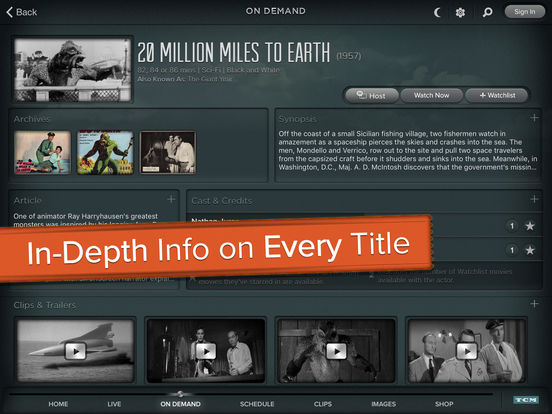Click the navigation bar slider knob
552x414 pixels.
[x=180, y=394]
